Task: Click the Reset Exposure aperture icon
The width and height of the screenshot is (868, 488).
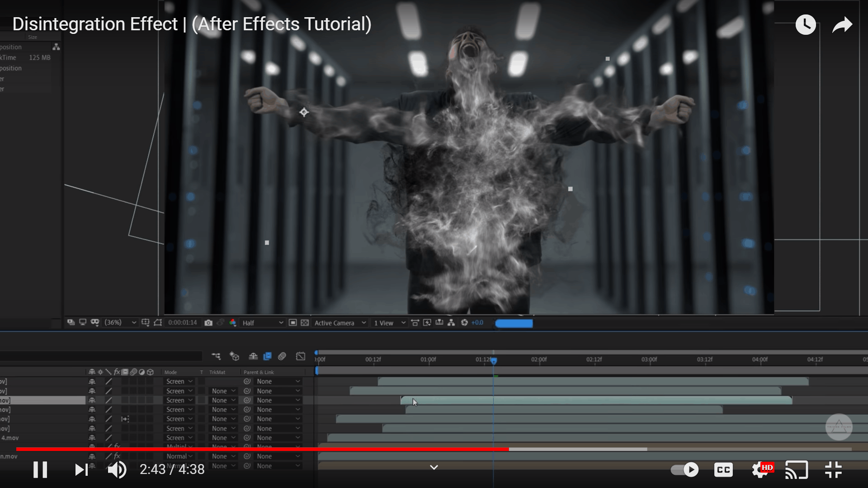Action: 464,323
